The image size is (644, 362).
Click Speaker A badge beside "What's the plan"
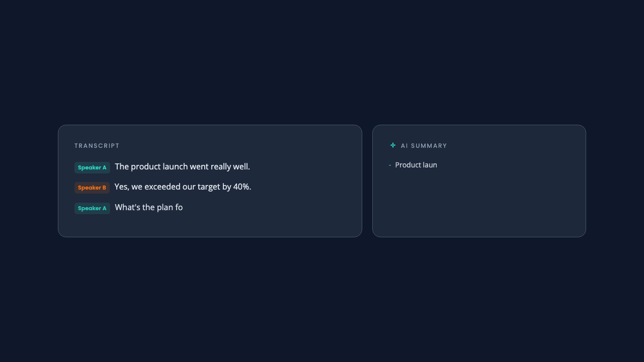point(92,208)
